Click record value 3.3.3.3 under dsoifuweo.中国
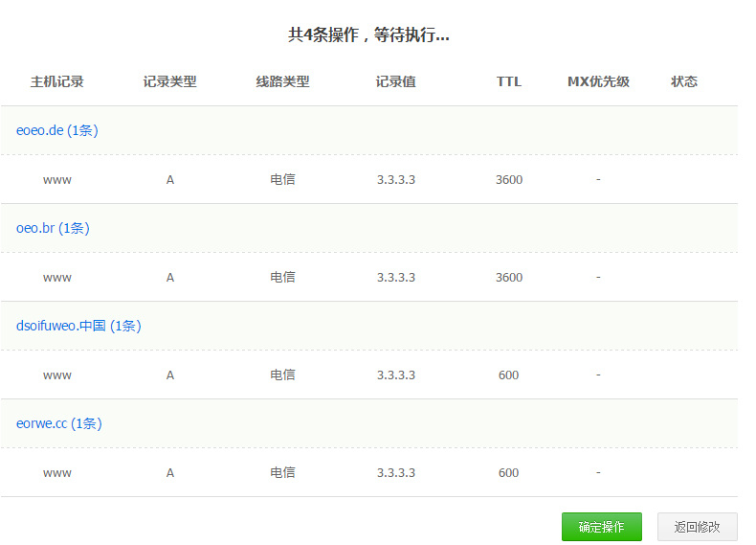The image size is (756, 545). click(x=396, y=375)
